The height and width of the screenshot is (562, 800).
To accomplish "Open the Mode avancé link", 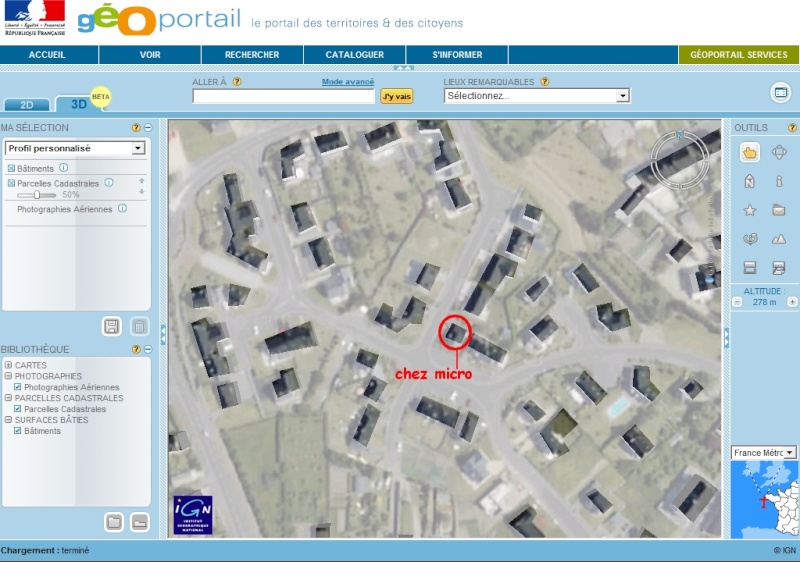I will click(x=348, y=82).
